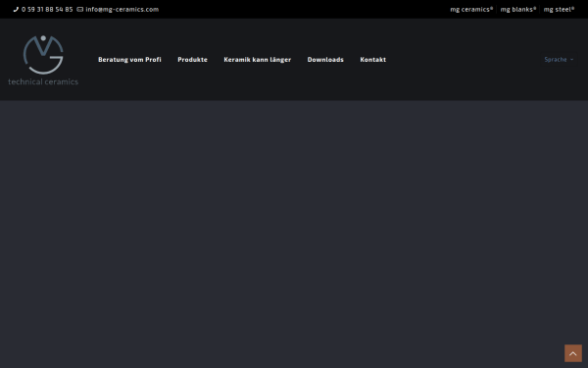
Task: Open the Kontakt page
Action: [372, 59]
